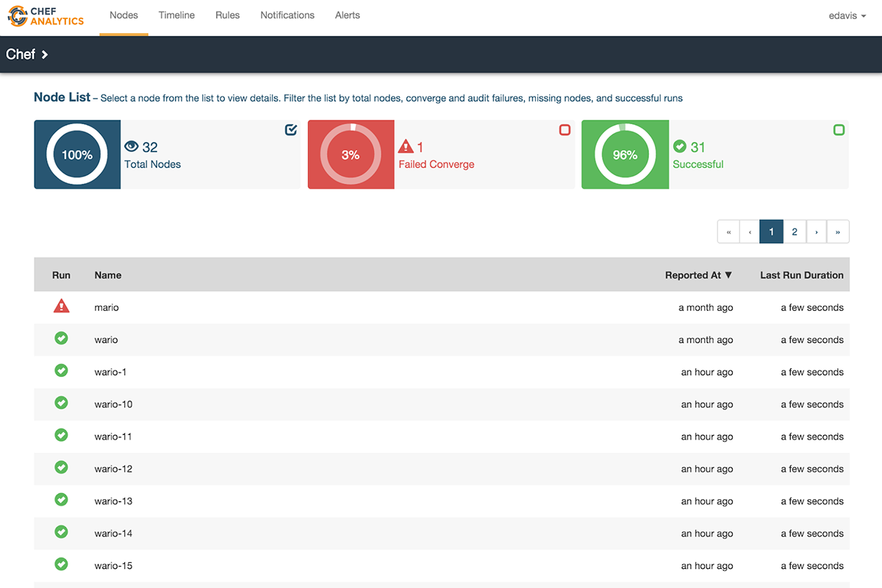Tick the Successful filter checkbox

tap(839, 130)
